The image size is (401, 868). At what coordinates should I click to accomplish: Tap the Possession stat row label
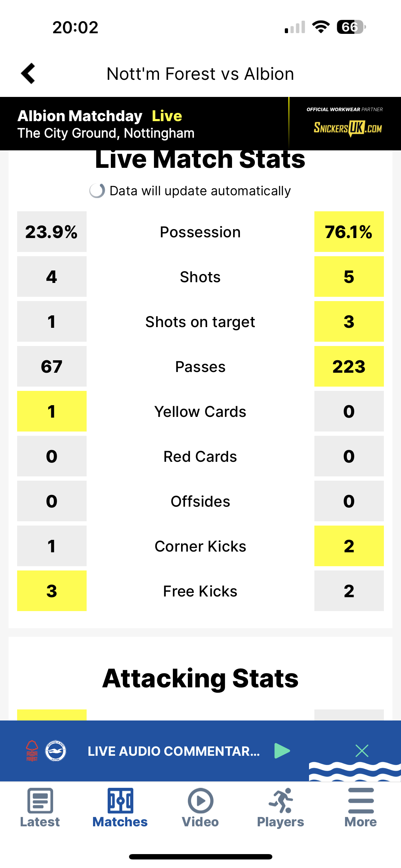click(x=200, y=232)
